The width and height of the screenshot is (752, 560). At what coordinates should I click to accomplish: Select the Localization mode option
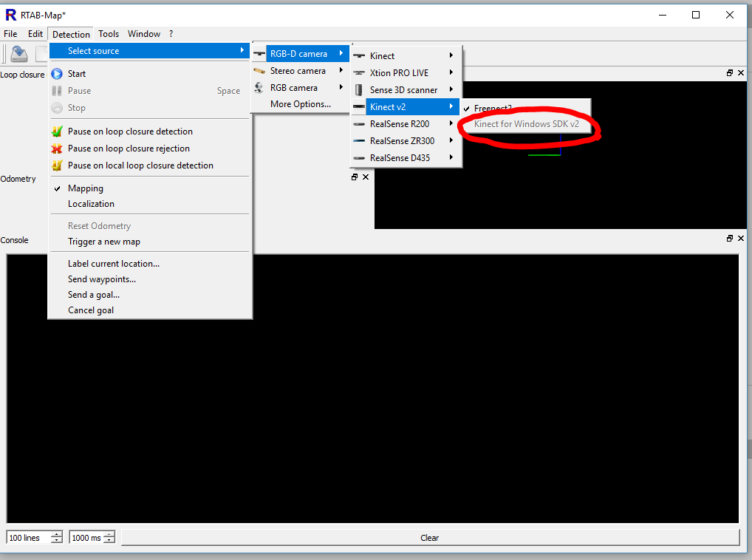[91, 204]
